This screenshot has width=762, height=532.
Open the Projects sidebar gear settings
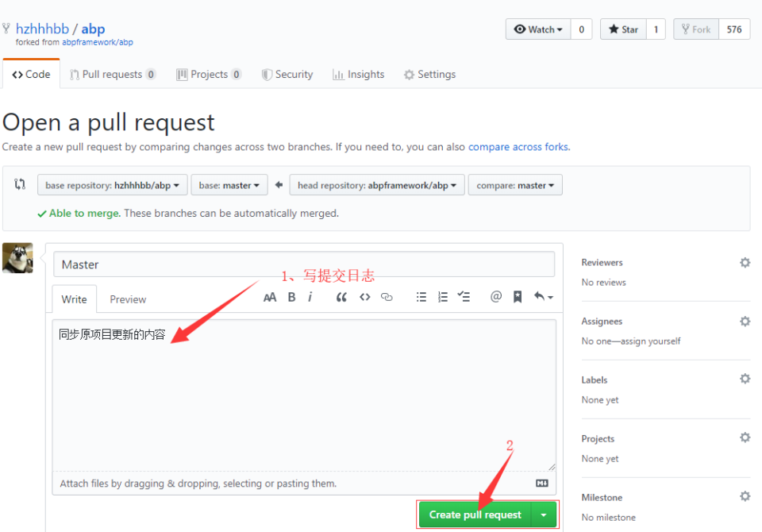[x=745, y=438]
